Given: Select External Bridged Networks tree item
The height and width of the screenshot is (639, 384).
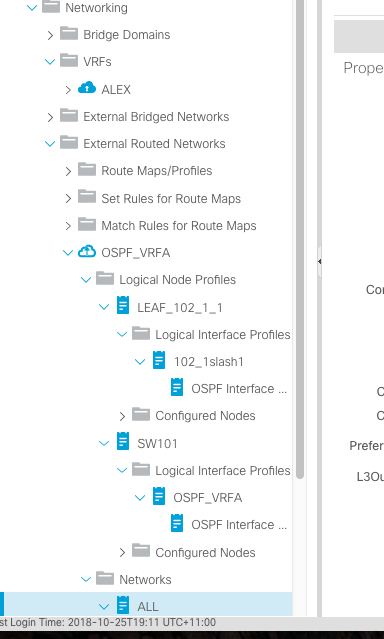Looking at the screenshot, I should 156,117.
